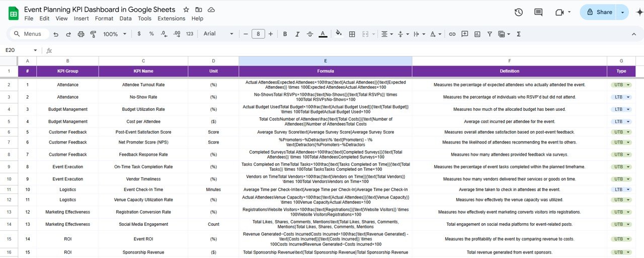Open version history clock icon
This screenshot has width=644, height=258.
(x=519, y=12)
